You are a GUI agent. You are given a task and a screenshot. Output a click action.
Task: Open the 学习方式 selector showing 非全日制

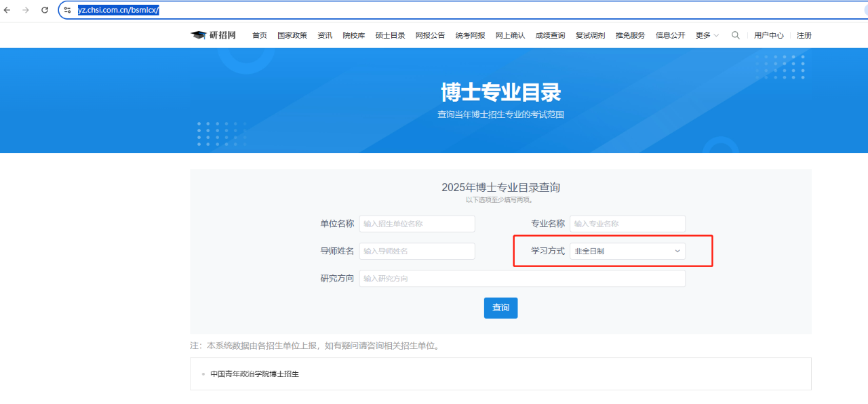click(627, 251)
